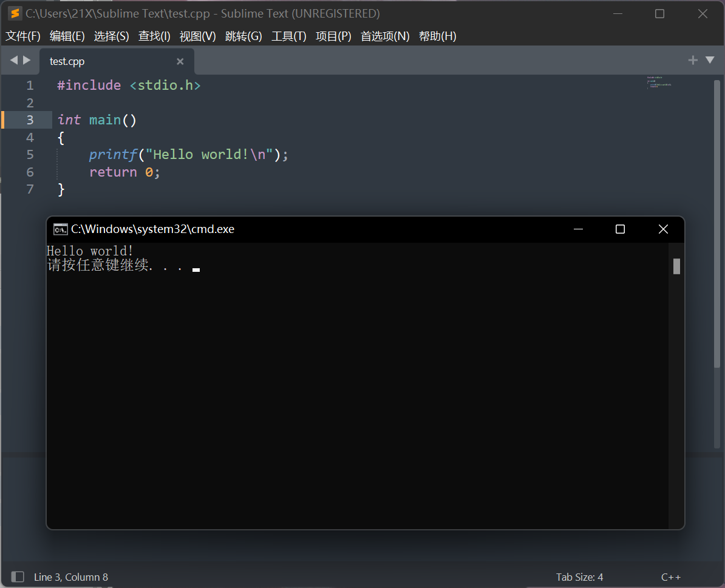This screenshot has height=588, width=725.
Task: Open the 帮助(H) menu
Action: point(437,36)
